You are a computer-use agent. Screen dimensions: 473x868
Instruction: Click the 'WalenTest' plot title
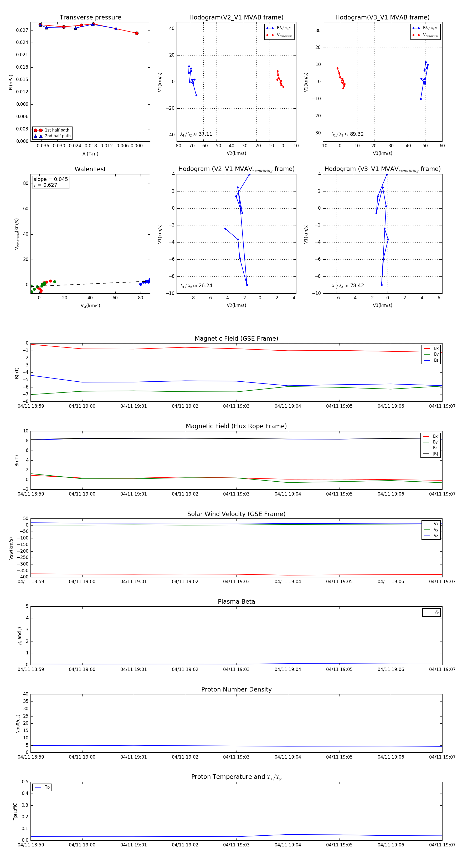click(x=90, y=169)
